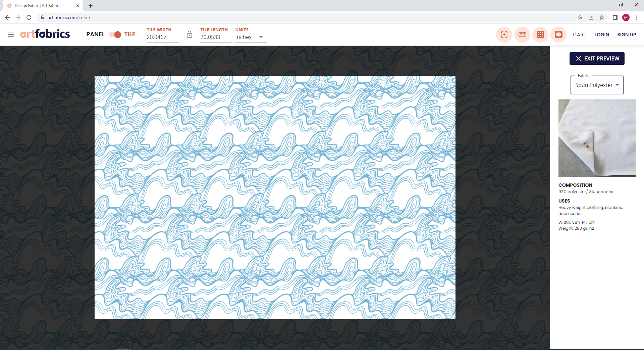The width and height of the screenshot is (644, 350).
Task: Toggle the Panel/Tile switch
Action: pyautogui.click(x=115, y=34)
